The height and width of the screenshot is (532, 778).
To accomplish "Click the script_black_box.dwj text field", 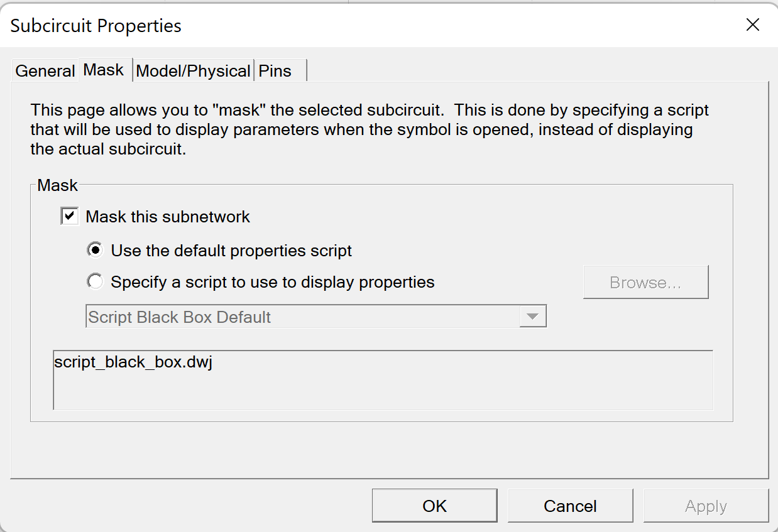I will pos(383,380).
